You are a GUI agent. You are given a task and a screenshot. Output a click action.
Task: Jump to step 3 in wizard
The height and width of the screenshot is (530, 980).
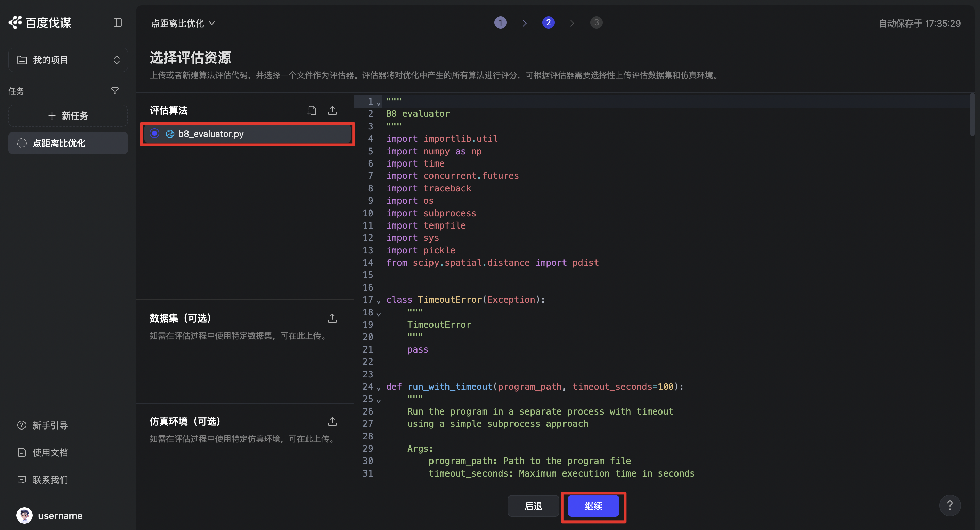[x=596, y=23]
